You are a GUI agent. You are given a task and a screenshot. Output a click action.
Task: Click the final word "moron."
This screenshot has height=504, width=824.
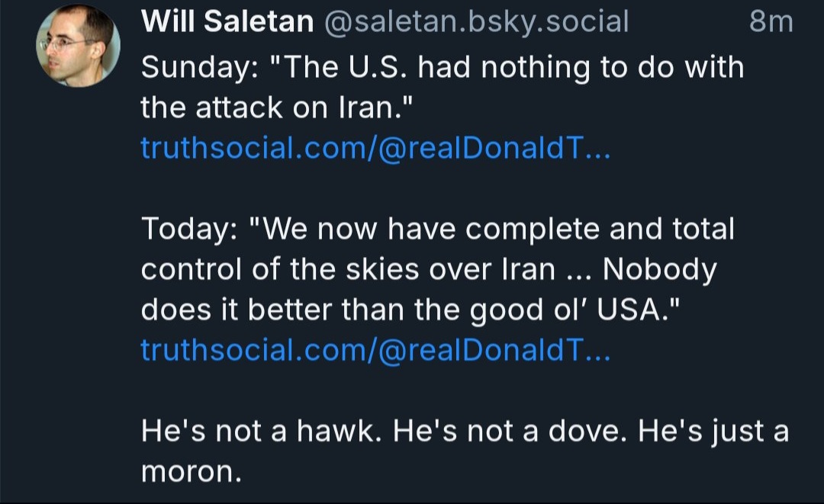click(x=192, y=471)
